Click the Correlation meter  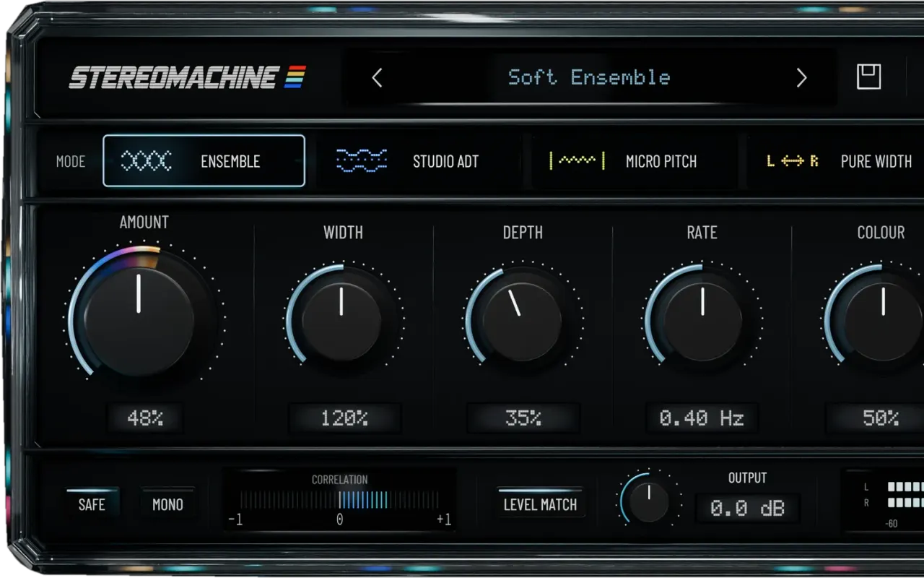tap(339, 500)
